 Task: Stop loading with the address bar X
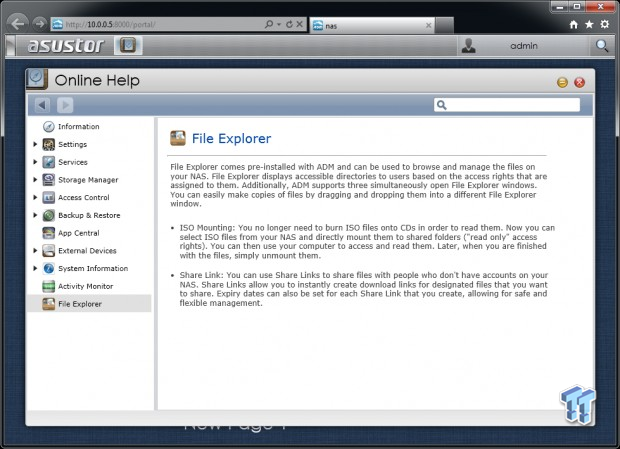(x=300, y=24)
